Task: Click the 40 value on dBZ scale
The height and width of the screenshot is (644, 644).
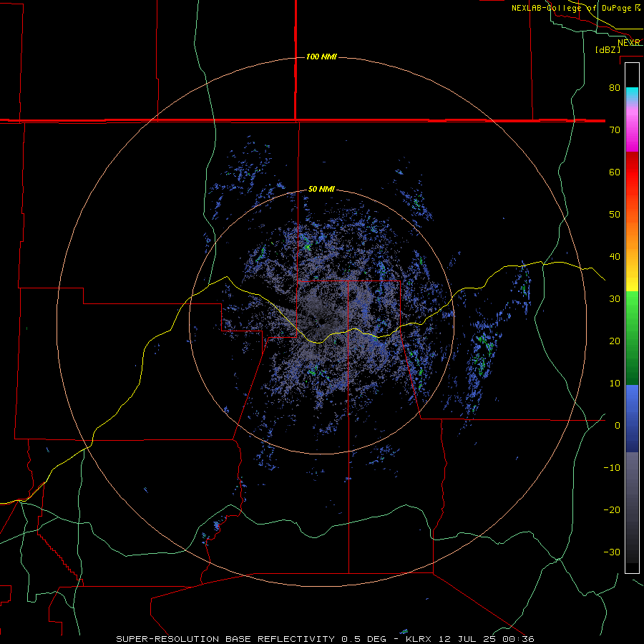Action: (615, 257)
